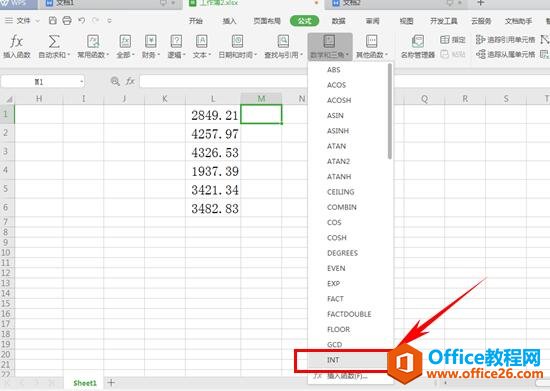Image resolution: width=550 pixels, height=391 pixels.
Task: Switch to the Sheet1 tab
Action: click(85, 383)
